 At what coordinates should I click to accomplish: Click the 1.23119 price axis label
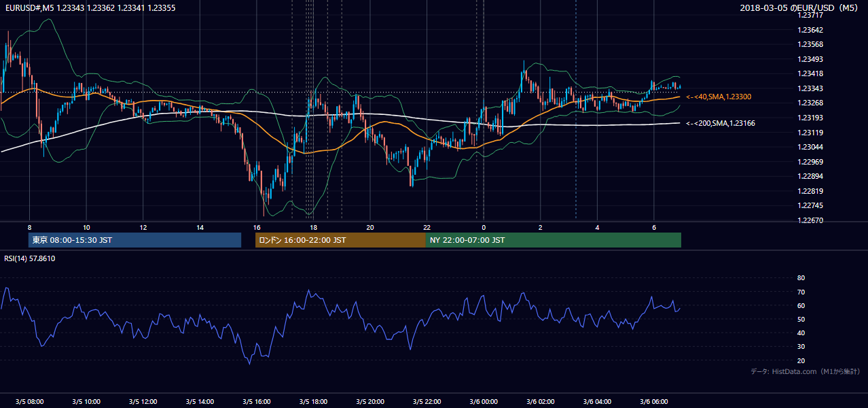(810, 133)
